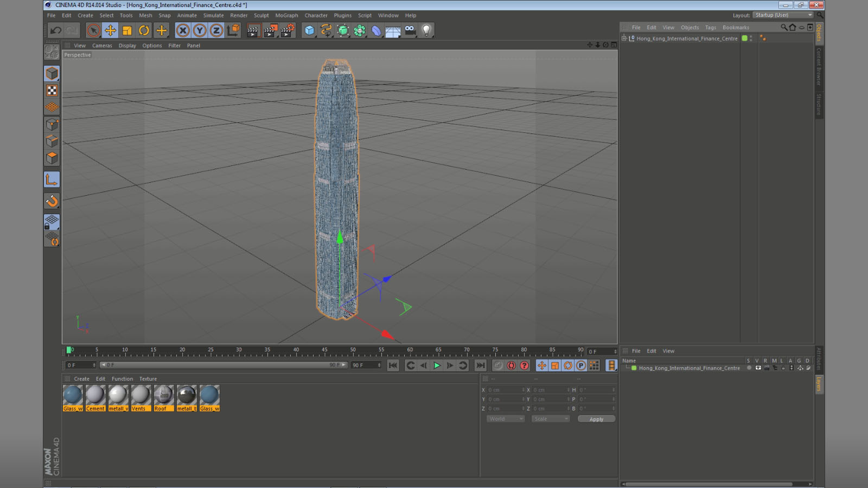The height and width of the screenshot is (488, 868).
Task: Toggle Enable Snap magnet icon
Action: coord(52,201)
